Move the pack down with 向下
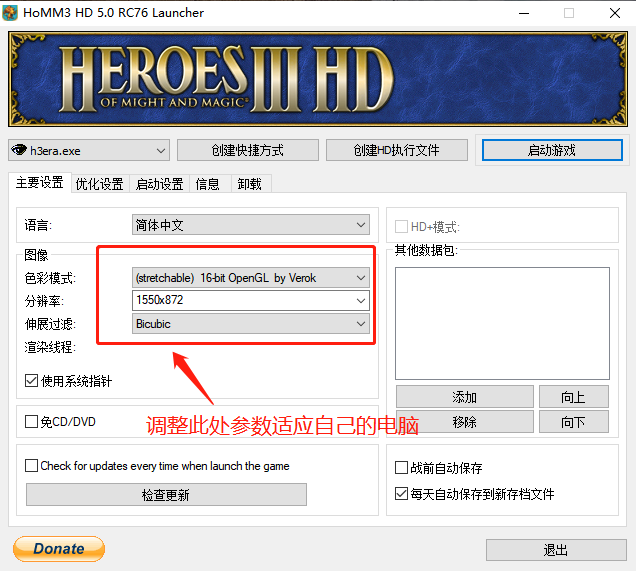This screenshot has height=571, width=636. 574,422
